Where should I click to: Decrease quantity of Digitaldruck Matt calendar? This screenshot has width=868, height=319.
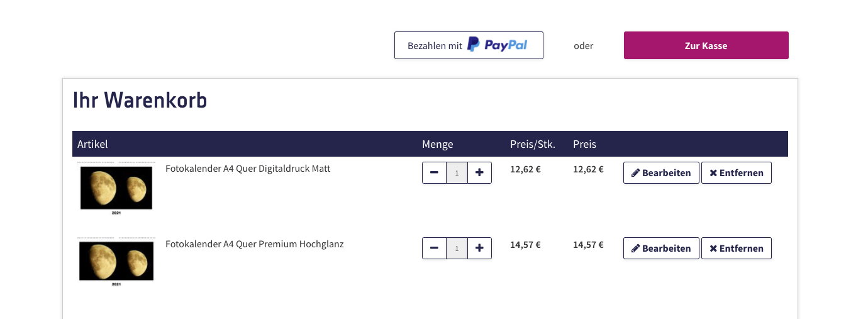pos(434,173)
